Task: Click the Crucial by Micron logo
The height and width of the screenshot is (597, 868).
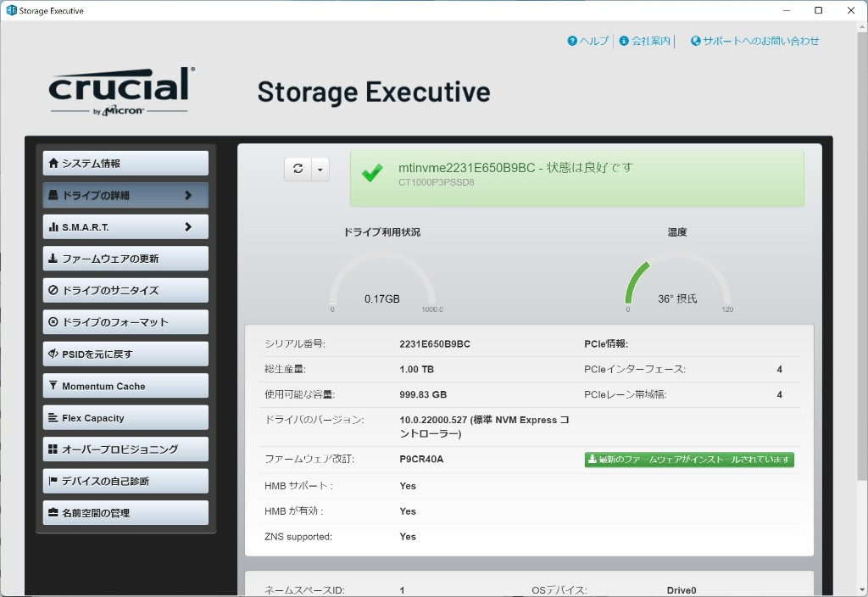Action: point(120,91)
